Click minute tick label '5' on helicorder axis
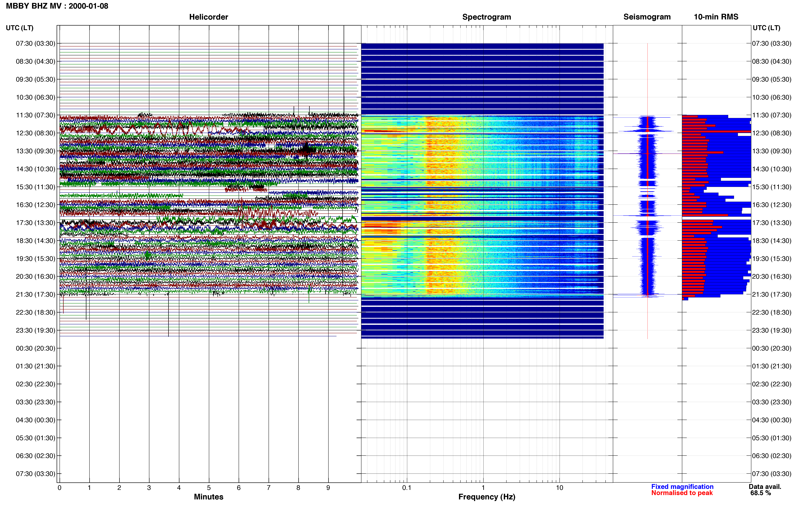Viewport: 812px width, 508px height. click(x=209, y=488)
